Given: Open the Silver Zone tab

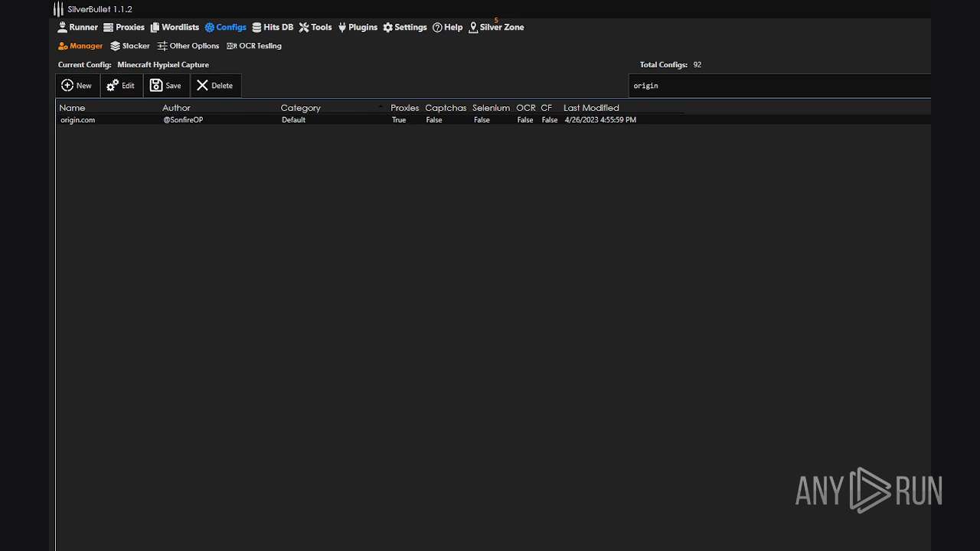Looking at the screenshot, I should tap(496, 28).
